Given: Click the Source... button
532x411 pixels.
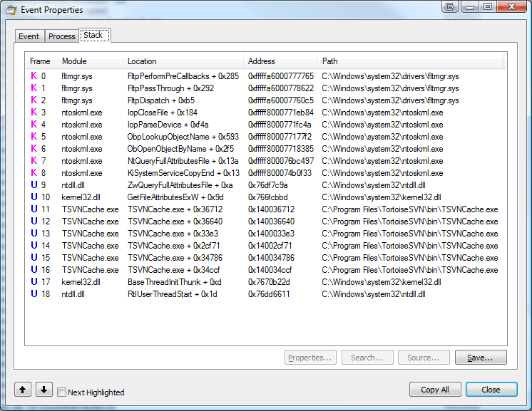Looking at the screenshot, I should (424, 358).
